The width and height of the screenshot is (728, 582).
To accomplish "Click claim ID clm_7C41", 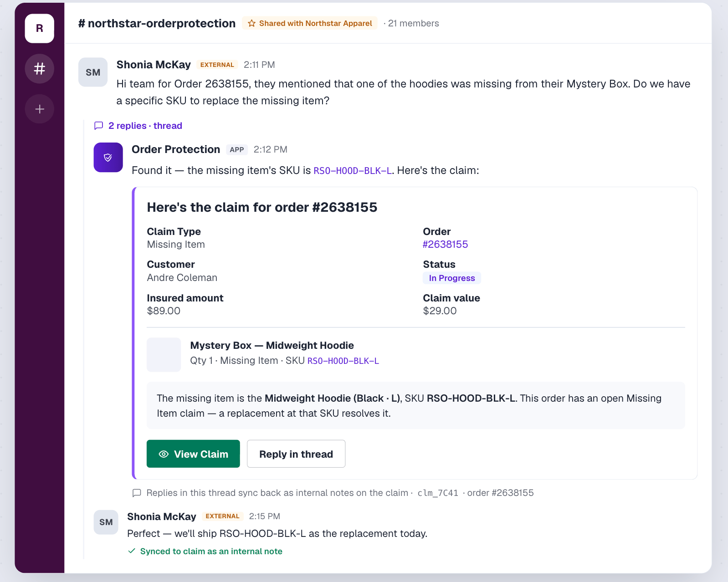I will pos(438,493).
